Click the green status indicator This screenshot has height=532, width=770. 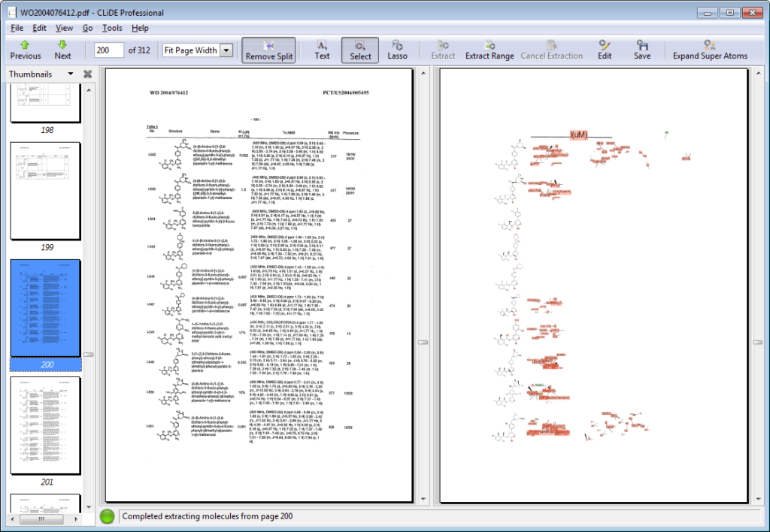click(108, 516)
